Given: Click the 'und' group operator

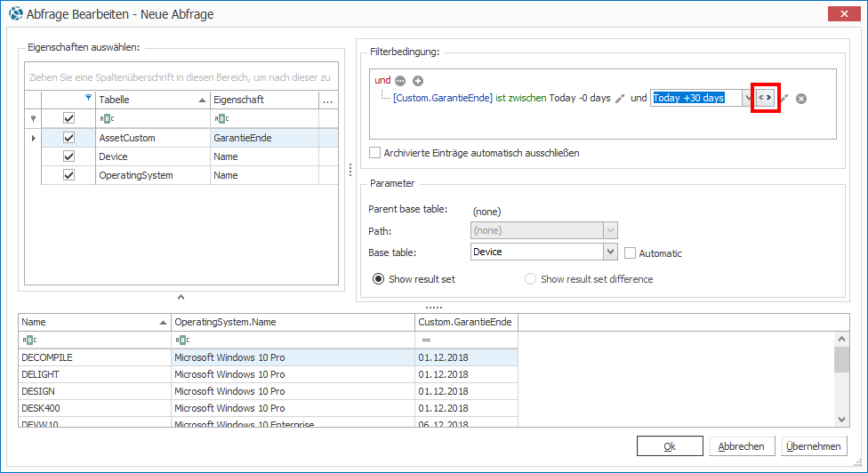Looking at the screenshot, I should click(x=382, y=80).
